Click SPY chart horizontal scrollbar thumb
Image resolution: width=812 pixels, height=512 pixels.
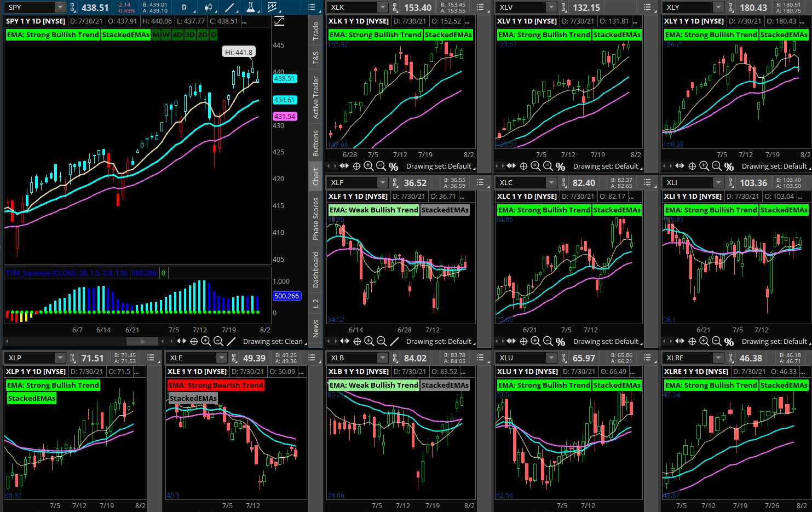142,341
